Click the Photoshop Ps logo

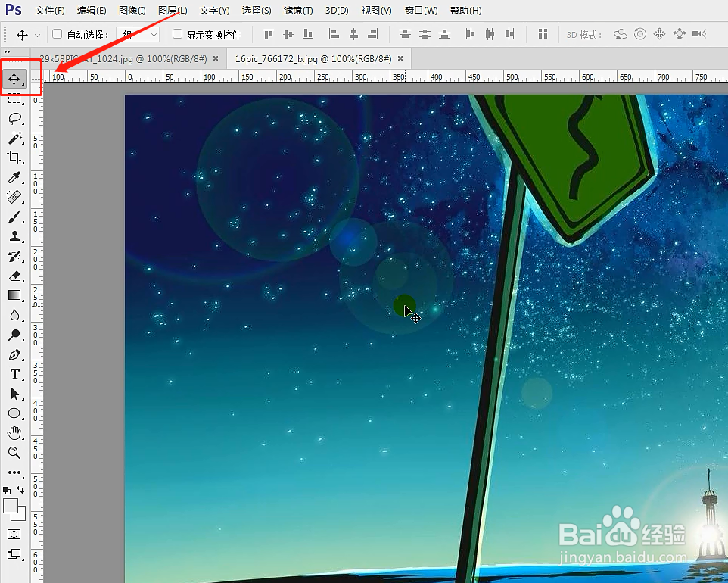(x=14, y=10)
